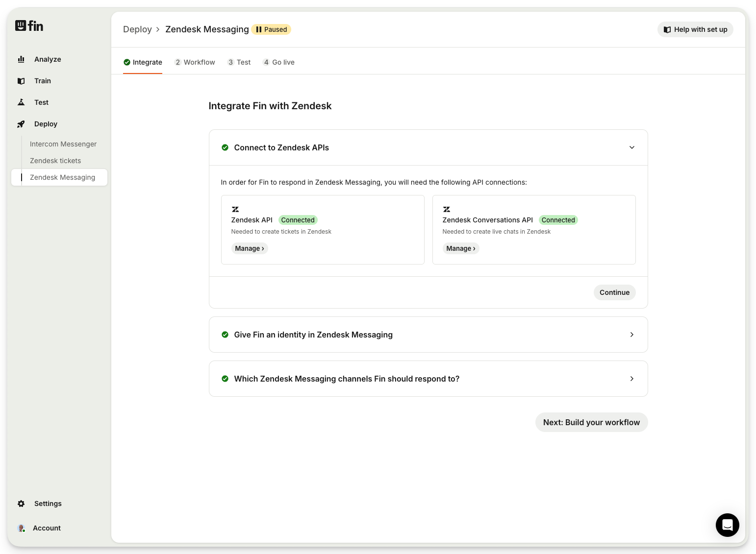Screen dimensions: 756x554
Task: Open Help with set up
Action: (x=695, y=29)
